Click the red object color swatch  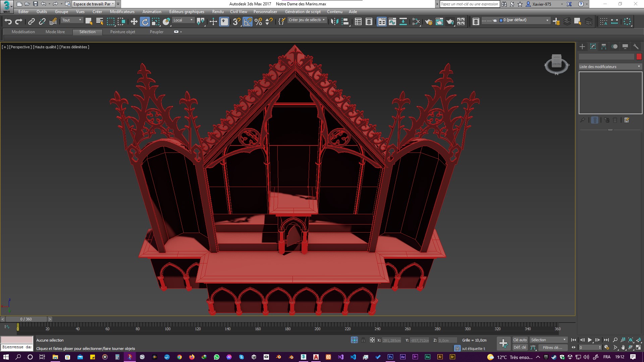[639, 57]
